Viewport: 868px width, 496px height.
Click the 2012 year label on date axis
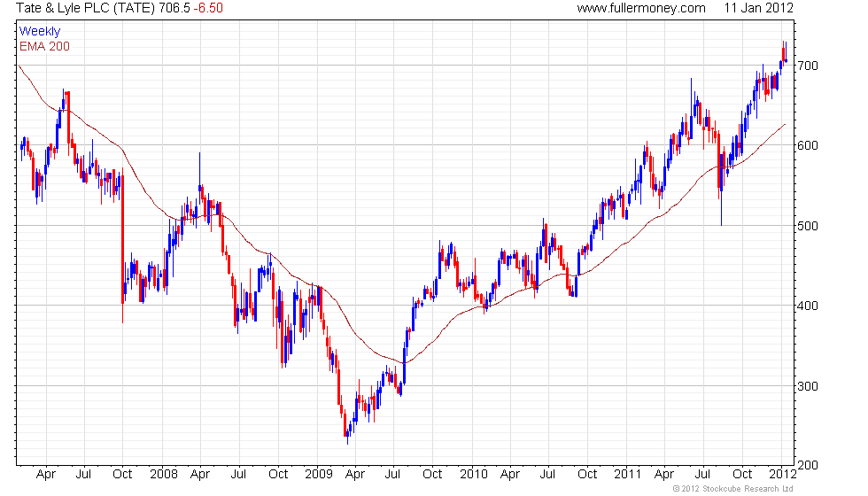click(x=783, y=475)
